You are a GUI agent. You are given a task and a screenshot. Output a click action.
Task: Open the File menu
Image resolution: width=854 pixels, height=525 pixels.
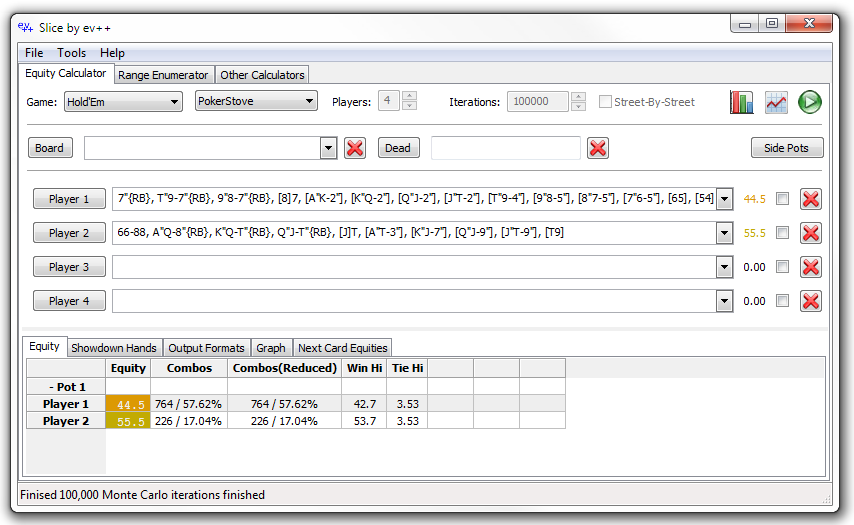pos(34,53)
